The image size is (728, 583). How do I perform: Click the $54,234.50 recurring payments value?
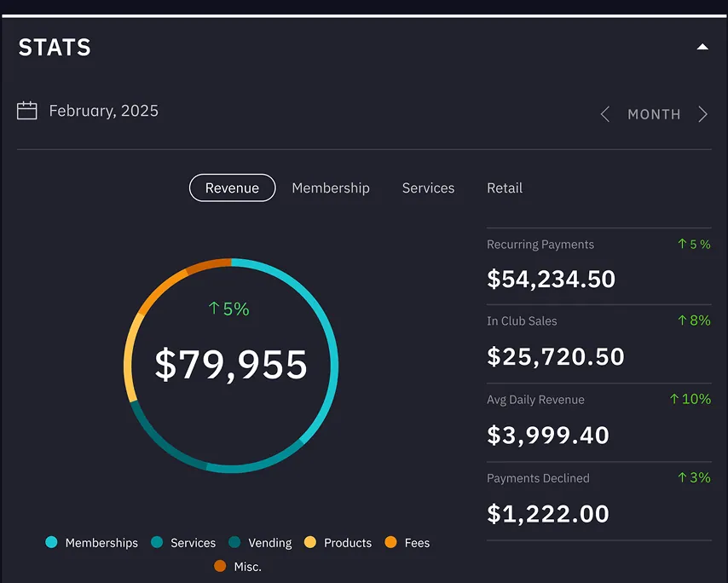click(x=551, y=280)
